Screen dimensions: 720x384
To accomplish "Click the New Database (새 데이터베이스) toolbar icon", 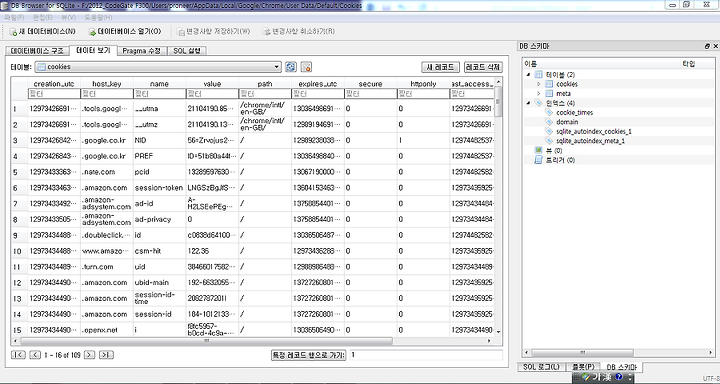I will pos(13,32).
